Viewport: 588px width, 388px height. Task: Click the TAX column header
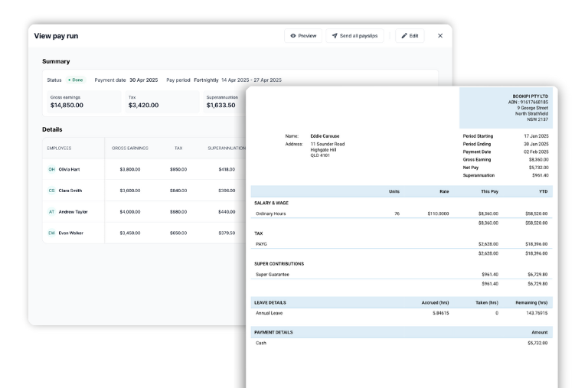pyautogui.click(x=178, y=148)
